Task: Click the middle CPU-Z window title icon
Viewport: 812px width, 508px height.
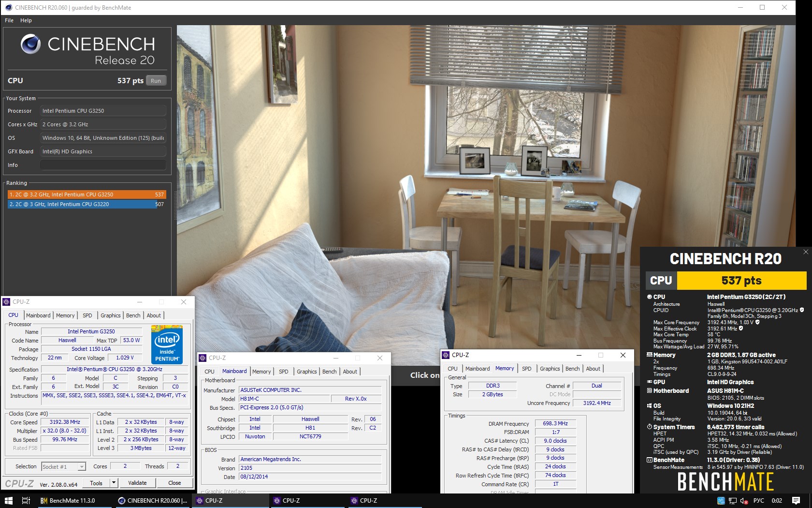Action: click(x=203, y=358)
